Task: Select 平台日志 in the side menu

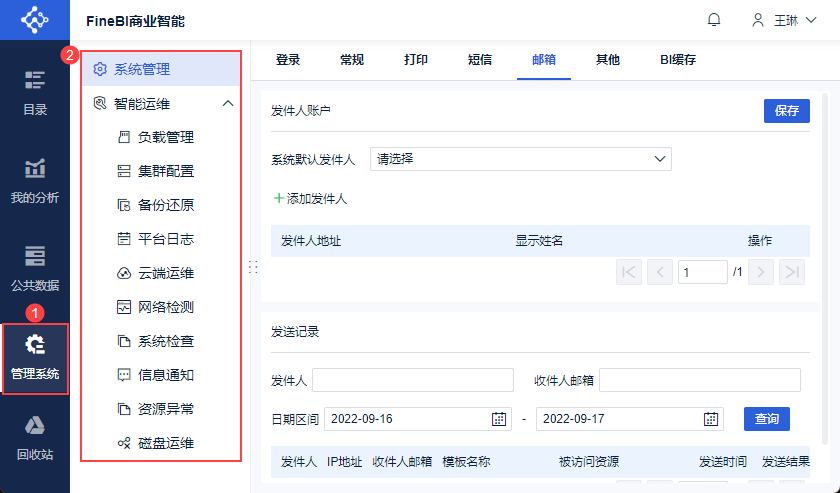Action: click(165, 239)
